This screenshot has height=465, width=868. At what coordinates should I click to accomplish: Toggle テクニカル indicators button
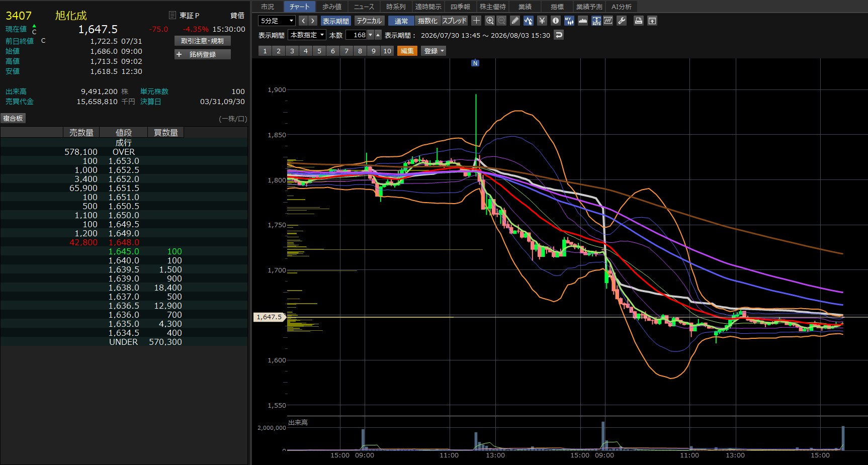(x=369, y=21)
